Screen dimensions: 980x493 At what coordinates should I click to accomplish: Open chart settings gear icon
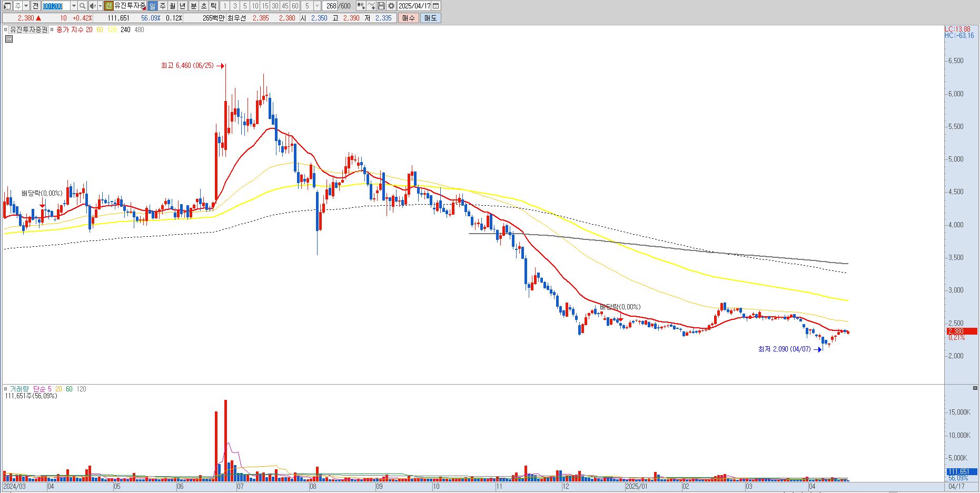click(x=391, y=6)
